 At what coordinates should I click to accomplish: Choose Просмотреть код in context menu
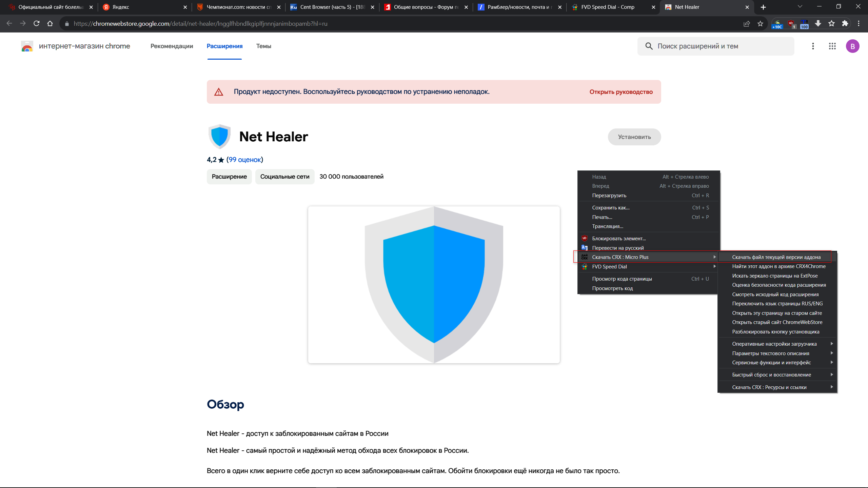(648, 288)
